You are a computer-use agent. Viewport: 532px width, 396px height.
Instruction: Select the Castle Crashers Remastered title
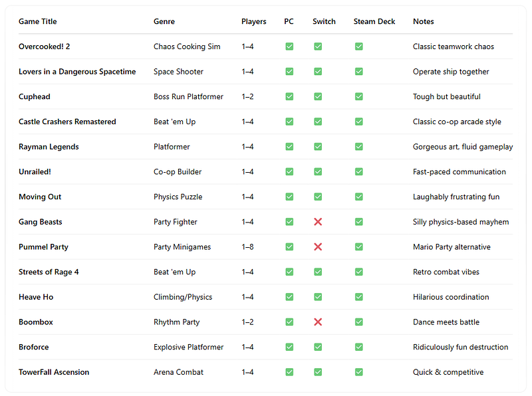67,122
